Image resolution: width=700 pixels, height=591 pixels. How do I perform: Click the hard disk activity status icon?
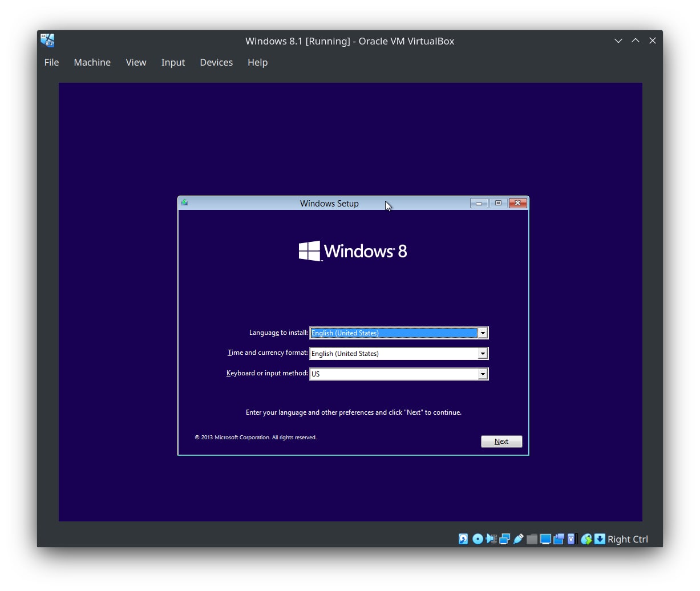(x=463, y=539)
